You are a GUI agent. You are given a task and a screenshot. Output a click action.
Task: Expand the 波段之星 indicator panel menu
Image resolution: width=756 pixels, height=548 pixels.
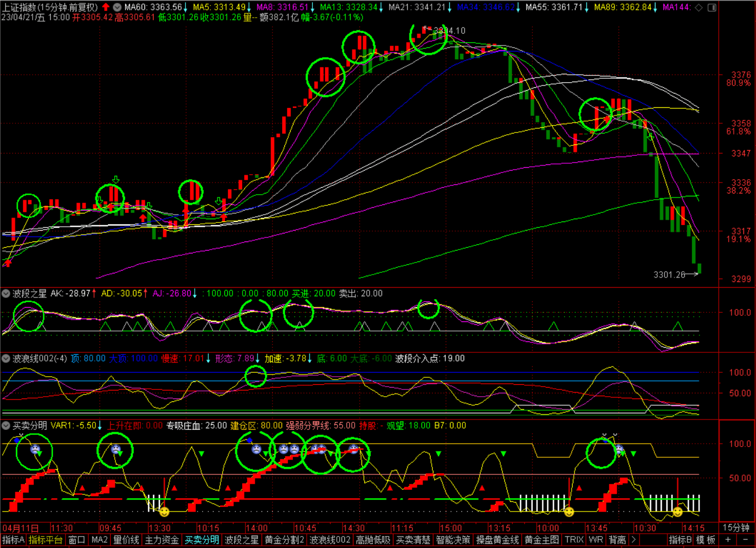click(x=6, y=293)
